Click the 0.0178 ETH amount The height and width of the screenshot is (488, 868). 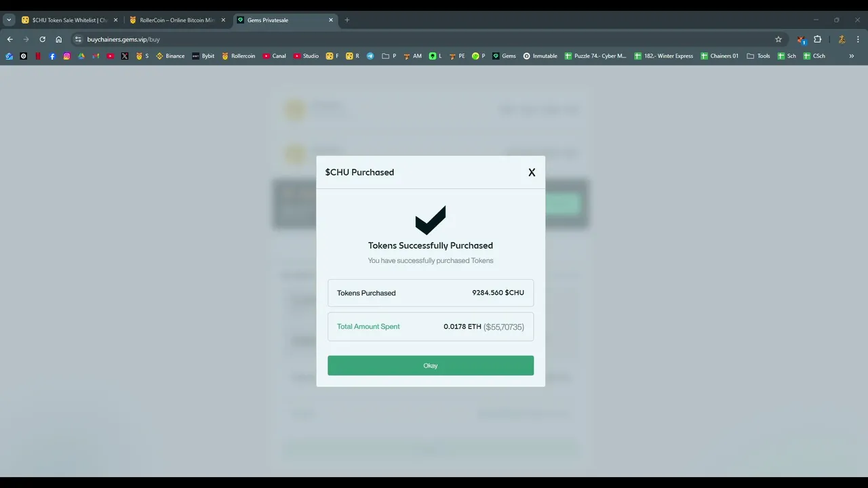pos(462,327)
